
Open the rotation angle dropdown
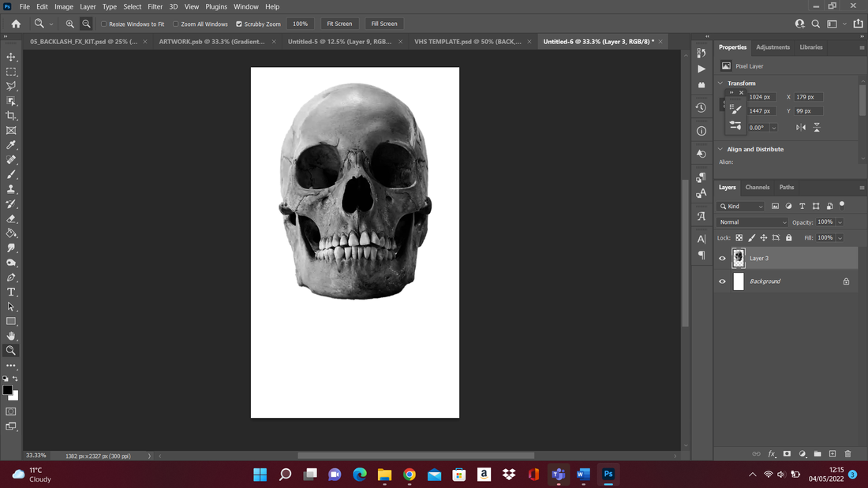(774, 128)
